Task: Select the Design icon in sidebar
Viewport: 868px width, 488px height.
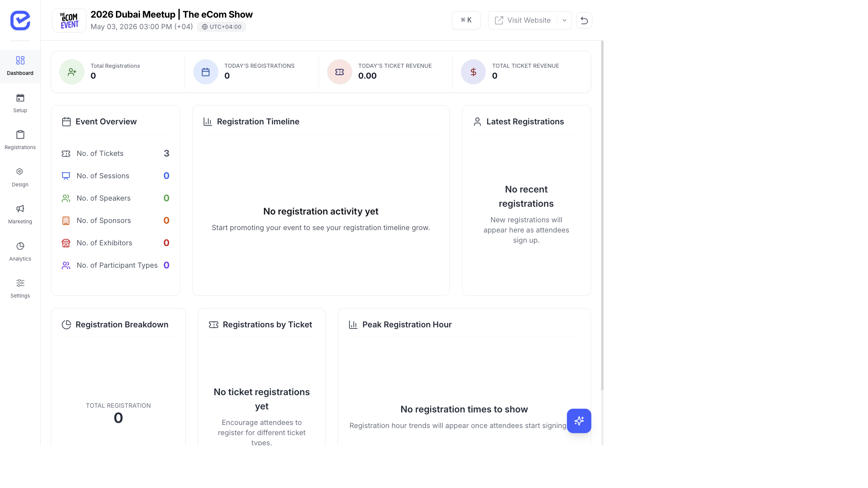Action: coord(20,172)
